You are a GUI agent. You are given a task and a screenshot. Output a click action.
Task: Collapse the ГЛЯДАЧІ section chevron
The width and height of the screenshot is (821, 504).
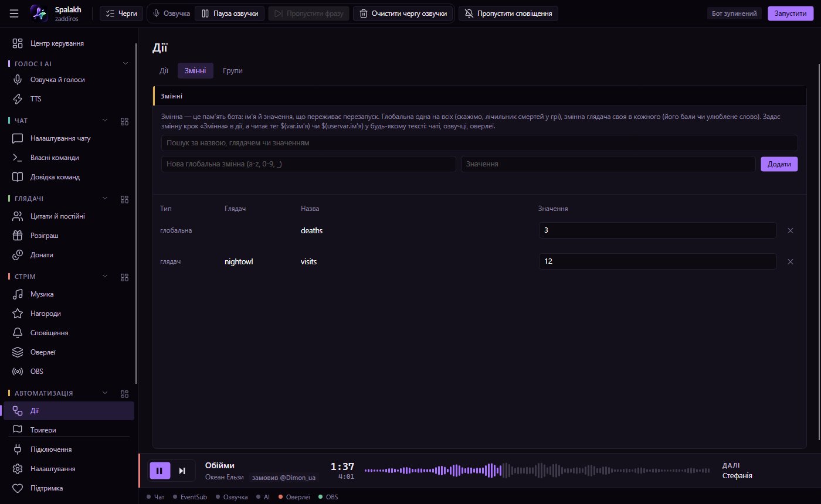click(x=106, y=199)
